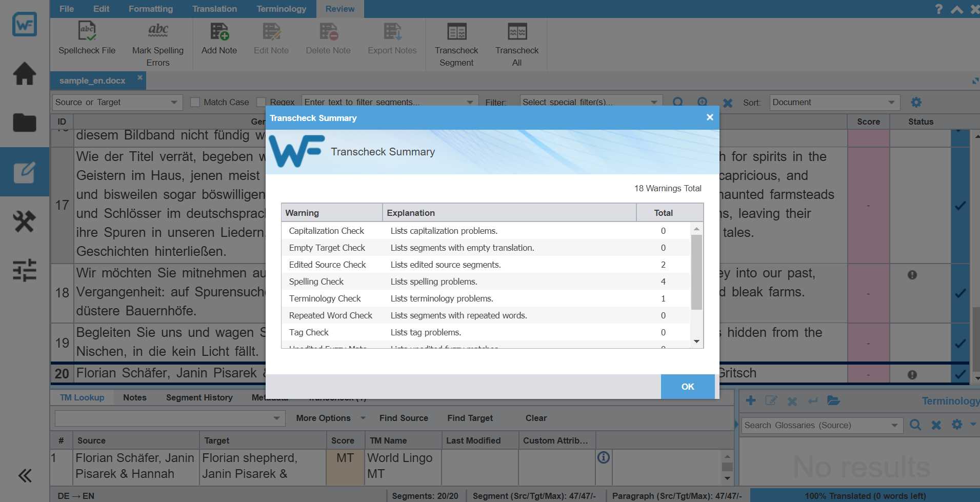Viewport: 980px width, 502px height.
Task: Toggle confirmed checkmark on segment 20
Action: [x=961, y=374]
